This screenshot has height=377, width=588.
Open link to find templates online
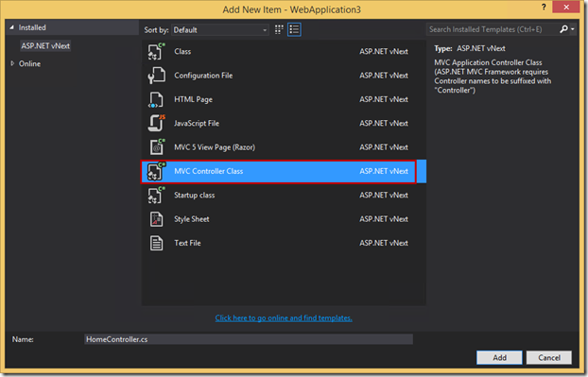tap(284, 317)
